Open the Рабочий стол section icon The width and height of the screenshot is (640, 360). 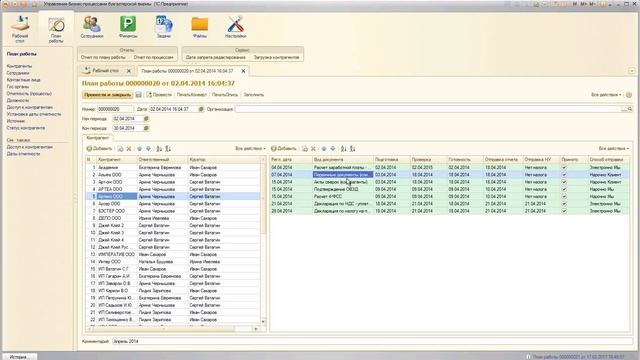20,29
